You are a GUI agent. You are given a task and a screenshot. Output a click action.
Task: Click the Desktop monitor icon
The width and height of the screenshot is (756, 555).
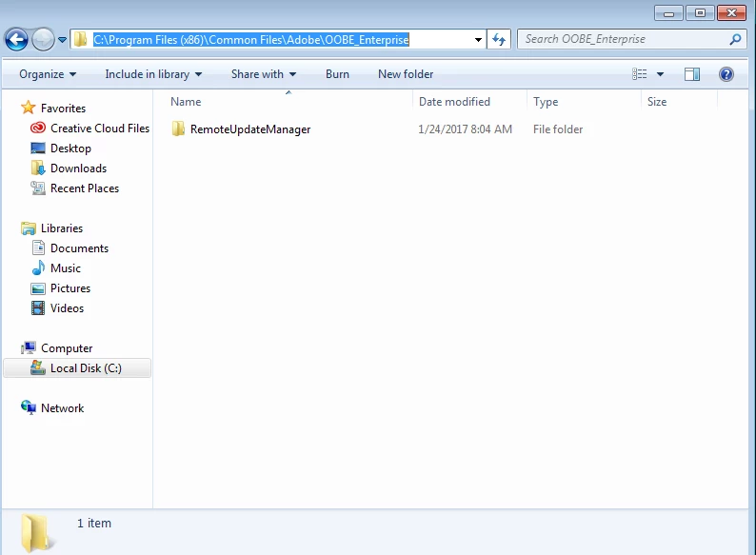coord(38,149)
